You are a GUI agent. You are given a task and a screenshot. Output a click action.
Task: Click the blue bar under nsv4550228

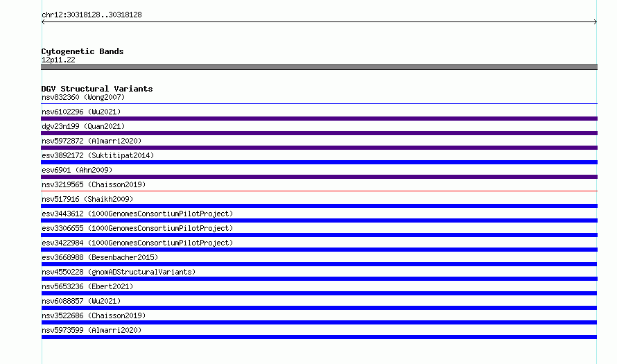(319, 279)
